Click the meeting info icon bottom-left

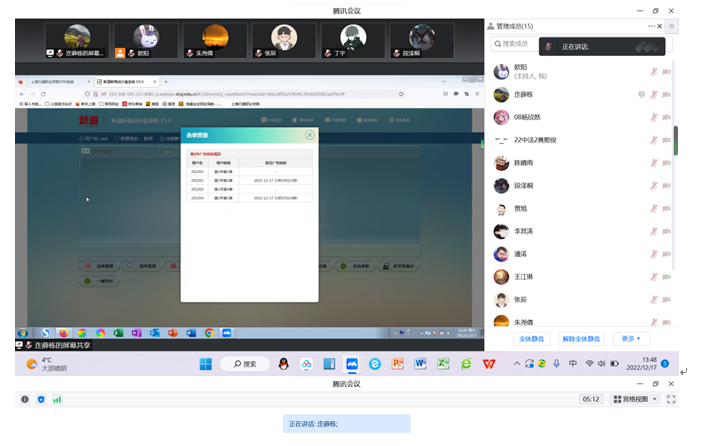click(25, 399)
